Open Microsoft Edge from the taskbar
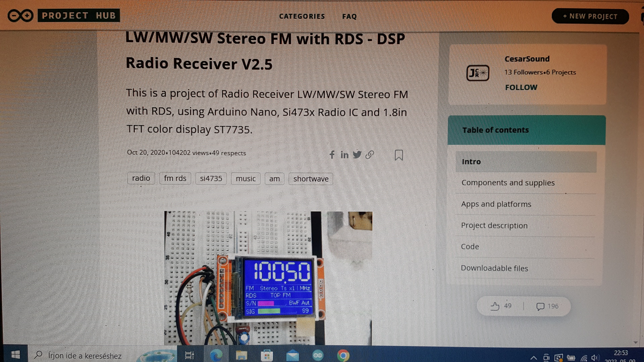Viewport: 644px width, 362px height. point(216,355)
